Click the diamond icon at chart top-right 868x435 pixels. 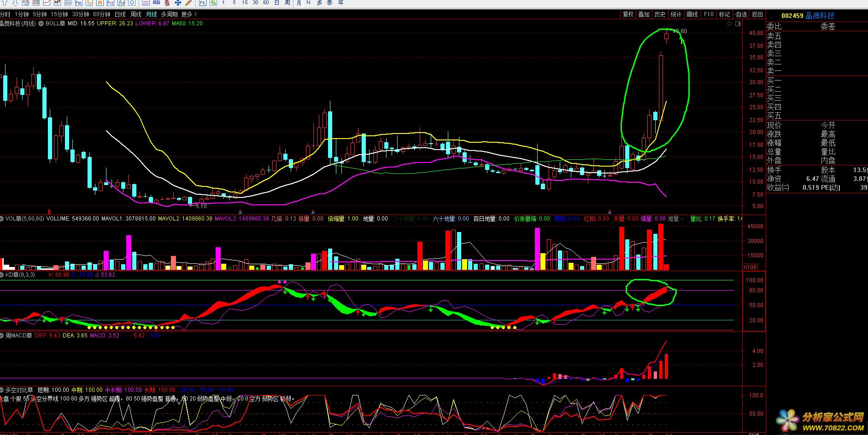[728, 23]
